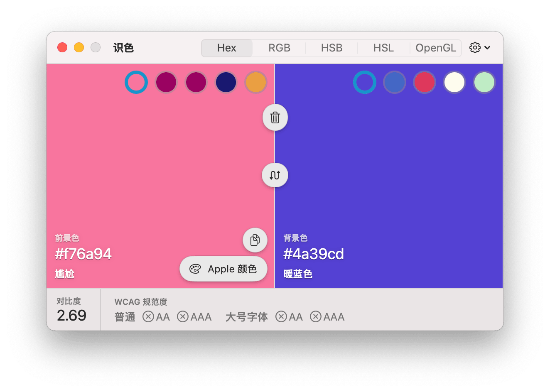Image resolution: width=550 pixels, height=392 pixels.
Task: Switch to the RGB format tab
Action: point(279,48)
